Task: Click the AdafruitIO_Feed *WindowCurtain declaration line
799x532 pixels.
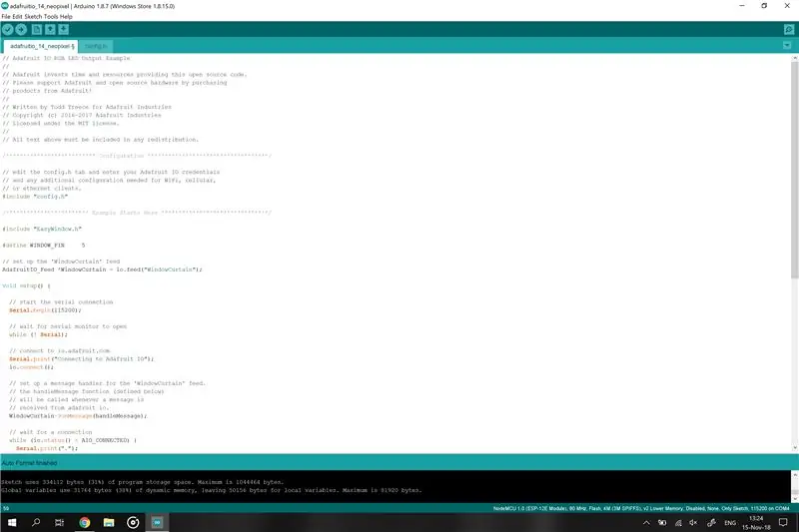Action: (x=102, y=269)
